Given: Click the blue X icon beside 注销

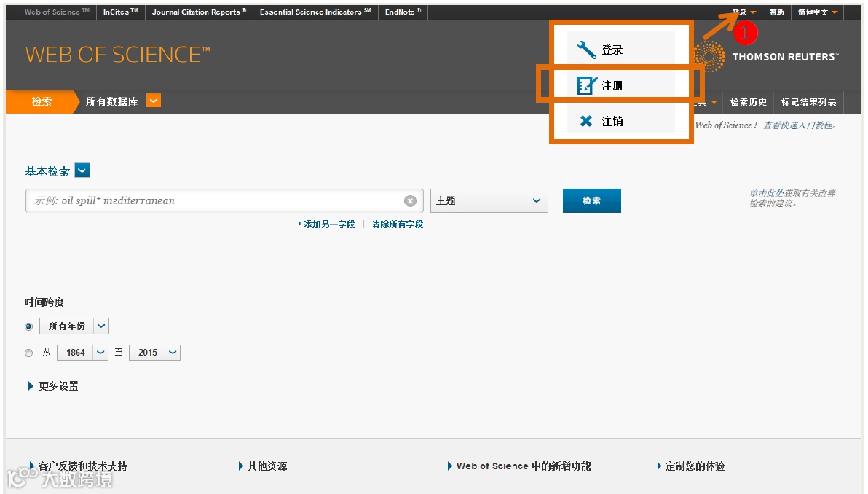Looking at the screenshot, I should 585,121.
